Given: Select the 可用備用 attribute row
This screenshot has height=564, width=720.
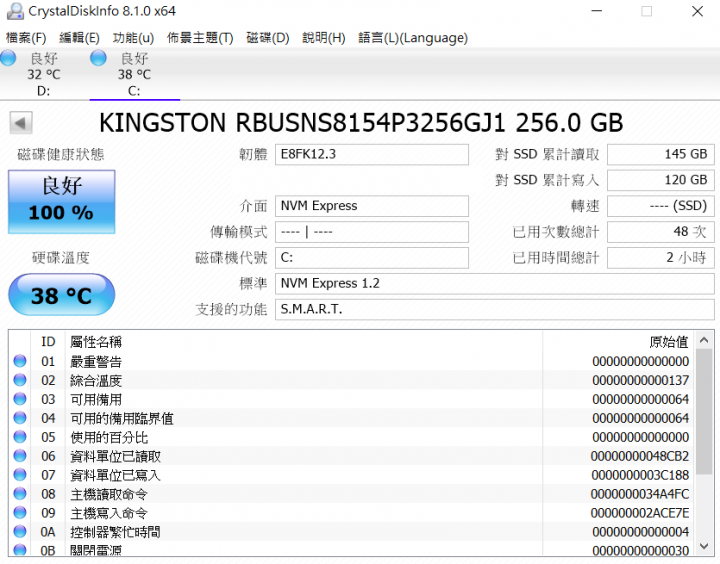Looking at the screenshot, I should tap(351, 399).
